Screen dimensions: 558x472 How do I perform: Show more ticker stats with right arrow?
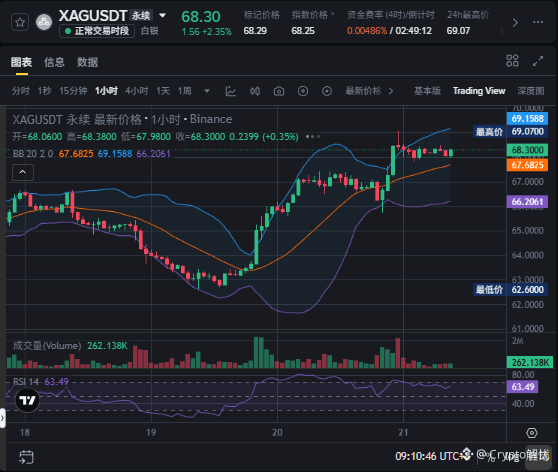(x=515, y=23)
